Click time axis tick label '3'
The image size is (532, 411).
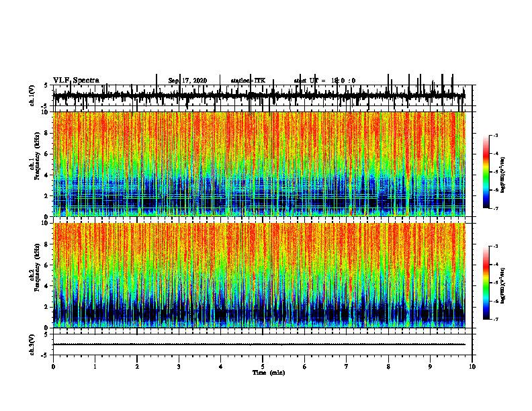pos(179,367)
